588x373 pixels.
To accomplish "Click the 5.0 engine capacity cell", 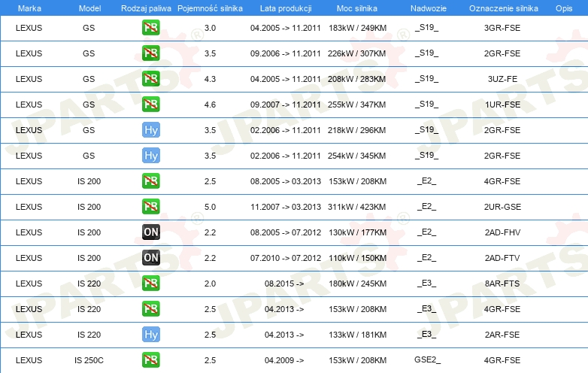I will click(x=210, y=207).
